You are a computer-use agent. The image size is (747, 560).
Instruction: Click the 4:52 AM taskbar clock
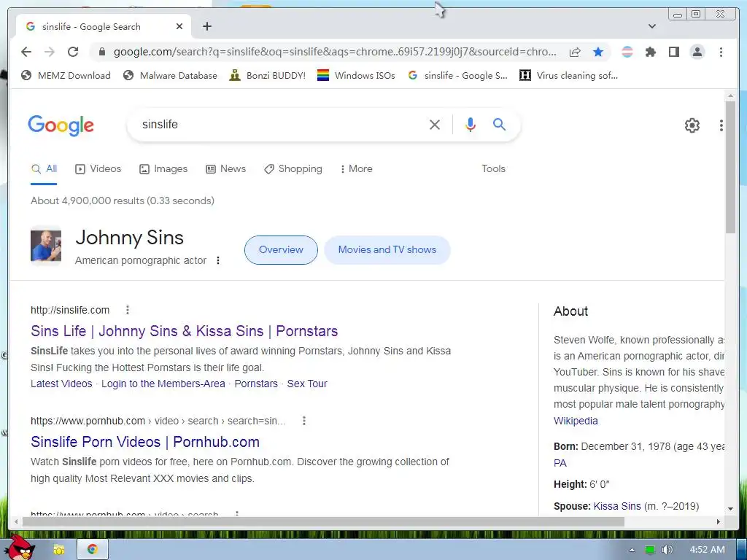pos(707,550)
